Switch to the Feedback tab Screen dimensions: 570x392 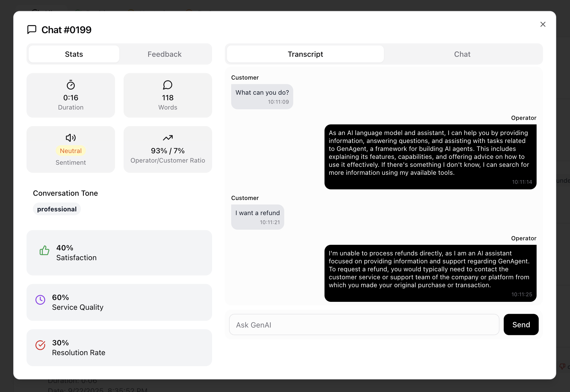(164, 54)
